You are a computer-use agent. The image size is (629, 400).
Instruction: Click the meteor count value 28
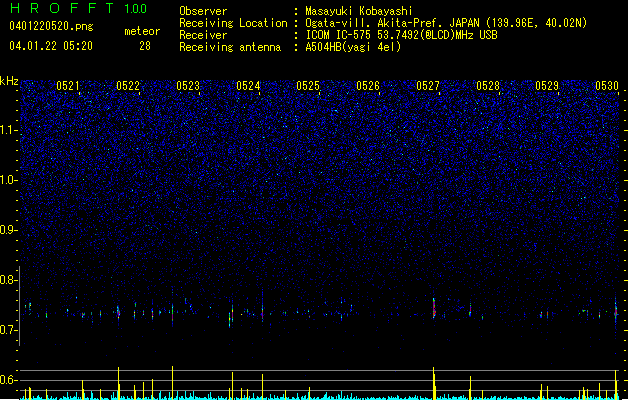(x=145, y=46)
